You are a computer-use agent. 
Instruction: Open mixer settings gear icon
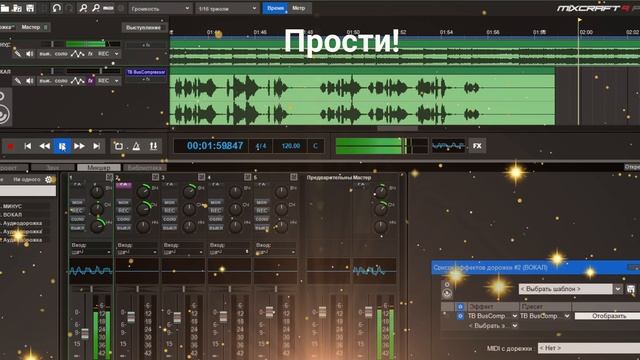click(49, 179)
